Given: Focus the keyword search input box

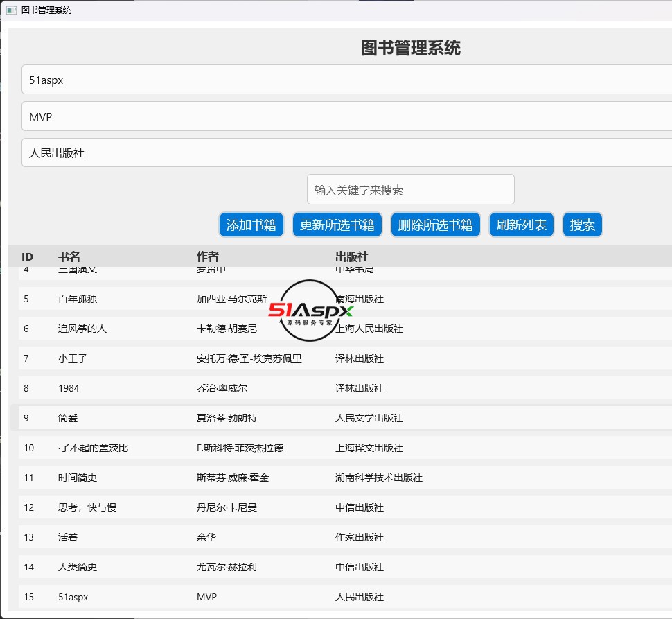Looking at the screenshot, I should (x=410, y=190).
